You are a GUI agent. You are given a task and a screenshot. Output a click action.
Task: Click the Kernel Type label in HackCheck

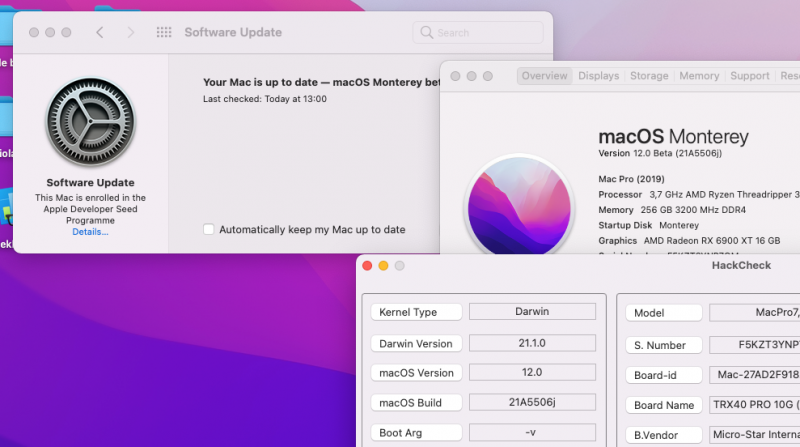416,312
